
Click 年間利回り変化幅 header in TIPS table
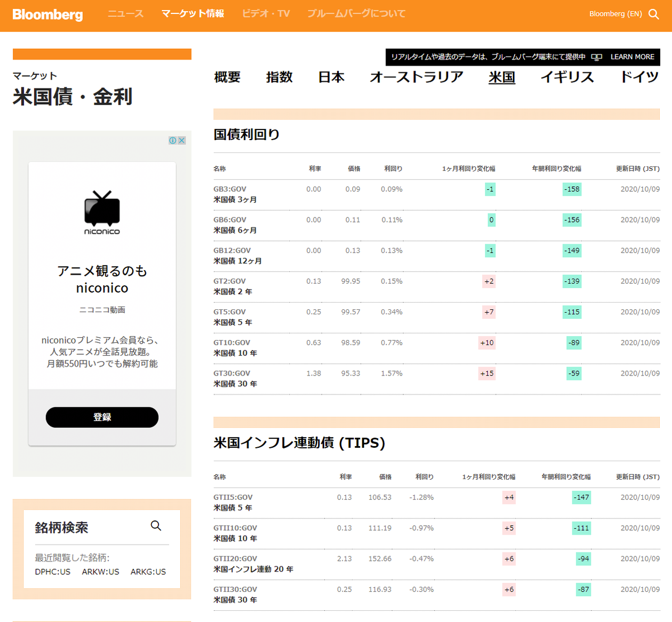point(566,477)
